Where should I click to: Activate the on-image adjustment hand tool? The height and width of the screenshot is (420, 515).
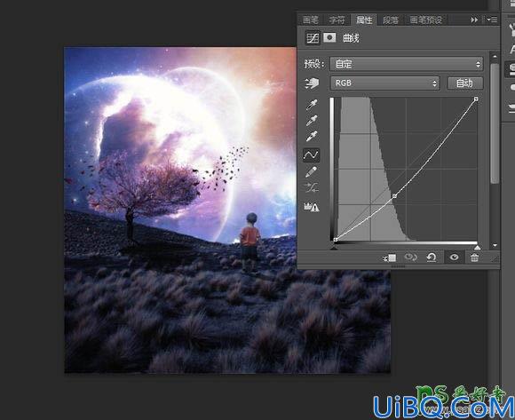pyautogui.click(x=312, y=83)
